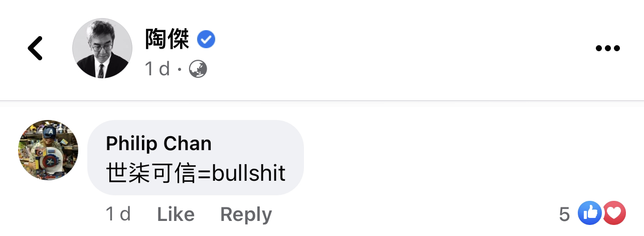
Task: Click the Captain America shield in commenter avatar
Action: [50, 161]
